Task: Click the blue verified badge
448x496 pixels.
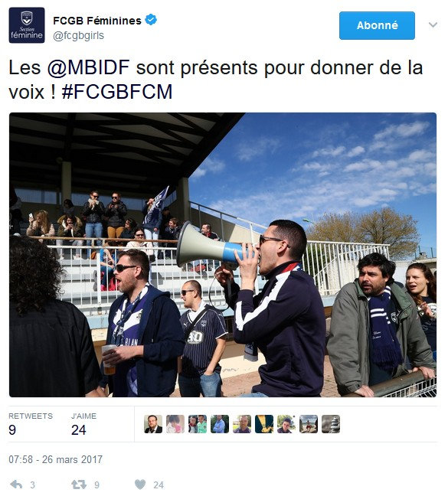Action: (x=151, y=20)
